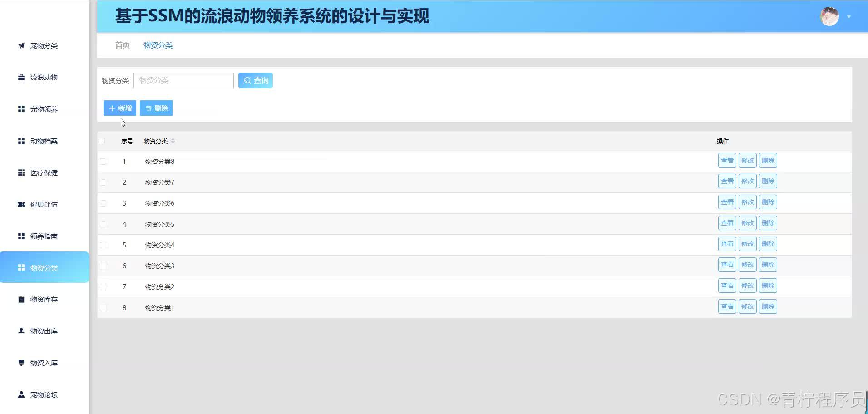Screen dimensions: 868x414
Task: Open 物资库存 menu item
Action: tap(44, 299)
